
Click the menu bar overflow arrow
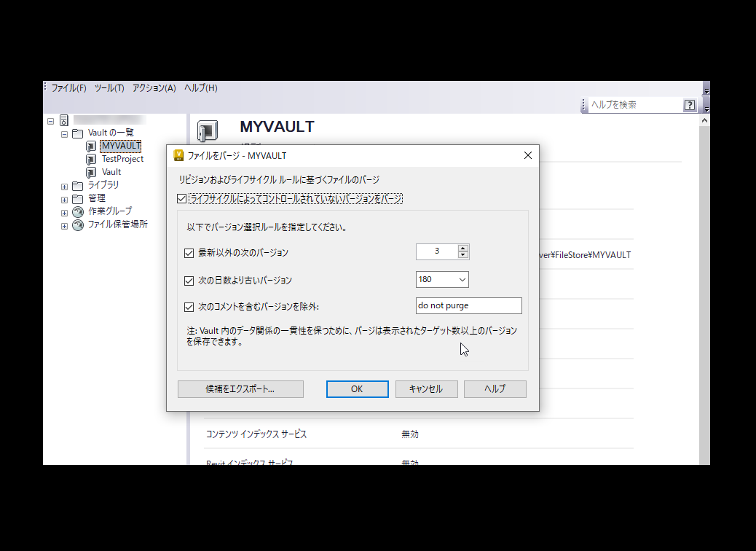[x=706, y=90]
